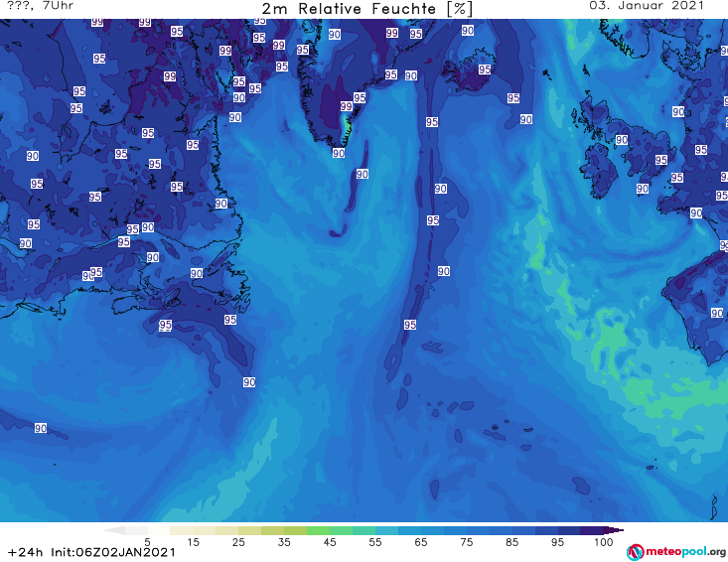
Task: Open the meteopool.org link text
Action: tap(685, 552)
